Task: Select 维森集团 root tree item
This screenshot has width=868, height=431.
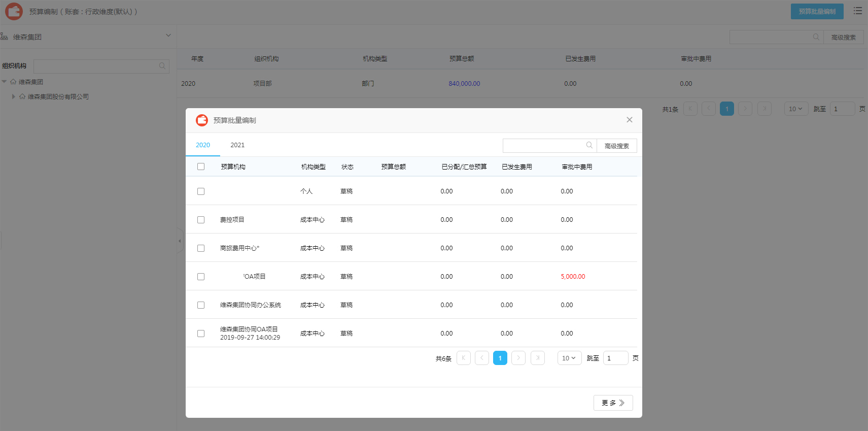Action: tap(31, 82)
